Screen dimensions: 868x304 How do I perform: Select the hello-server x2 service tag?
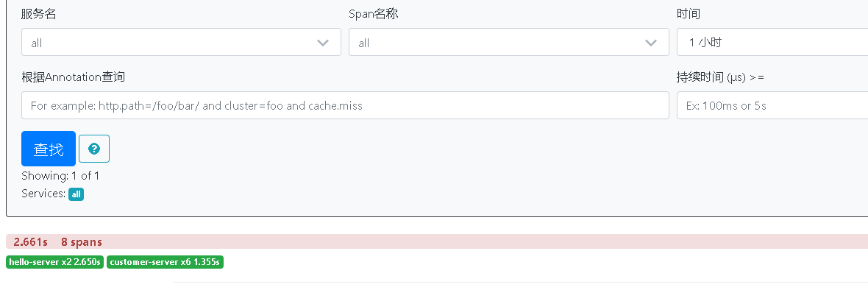(54, 262)
